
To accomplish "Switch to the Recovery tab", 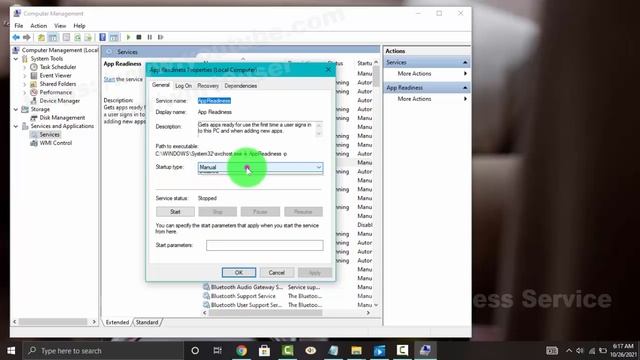I will pyautogui.click(x=208, y=86).
